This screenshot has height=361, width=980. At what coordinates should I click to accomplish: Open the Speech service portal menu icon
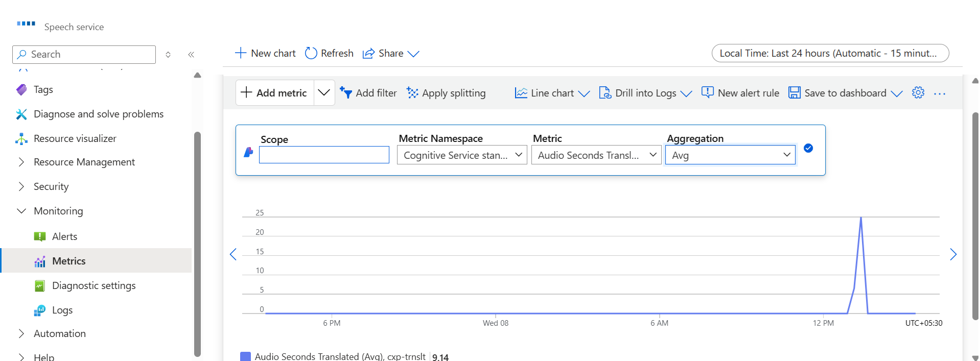coord(26,23)
